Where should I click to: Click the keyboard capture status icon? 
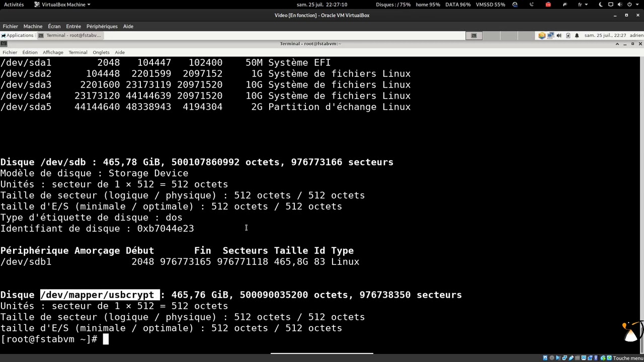(609, 358)
